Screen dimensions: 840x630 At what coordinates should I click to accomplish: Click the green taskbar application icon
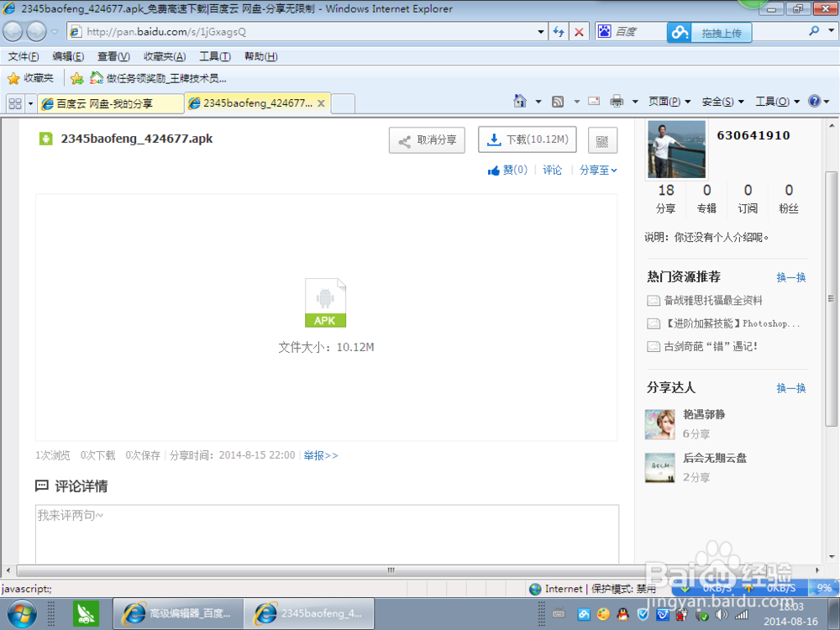pyautogui.click(x=86, y=614)
